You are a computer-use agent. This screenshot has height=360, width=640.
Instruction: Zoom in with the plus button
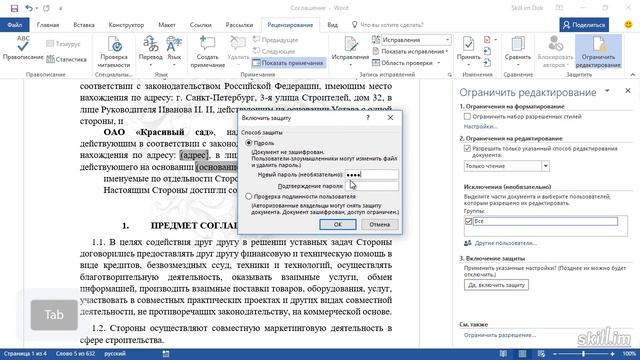point(613,354)
